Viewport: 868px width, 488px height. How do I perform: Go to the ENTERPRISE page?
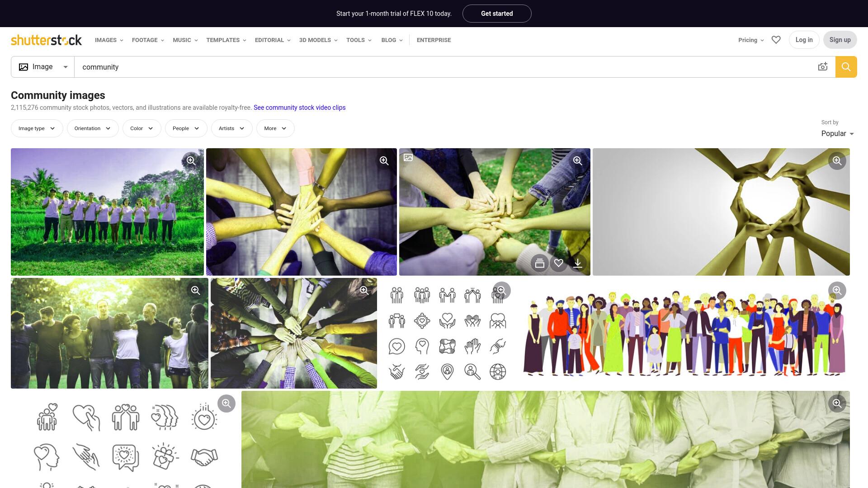coord(434,40)
